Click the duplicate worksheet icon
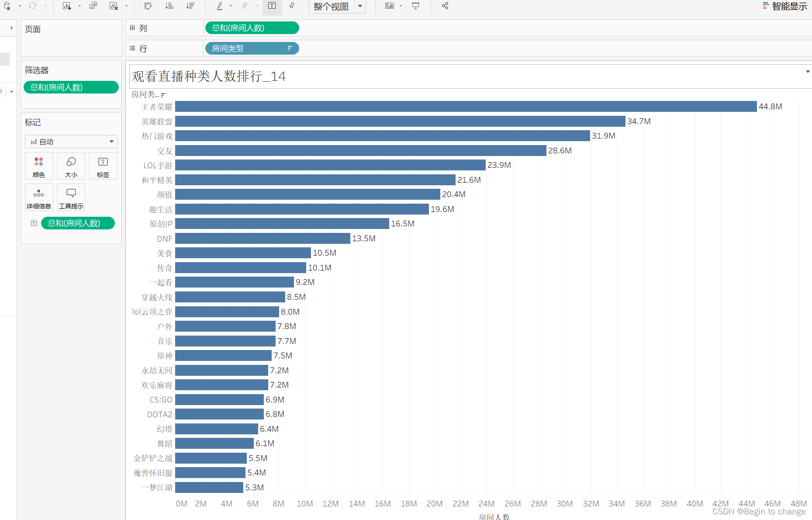The height and width of the screenshot is (520, 812). point(93,6)
